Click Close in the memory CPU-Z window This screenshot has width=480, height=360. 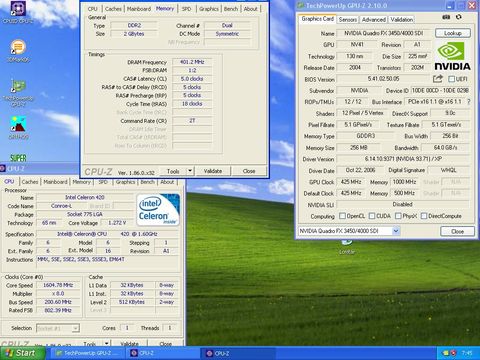click(x=249, y=171)
